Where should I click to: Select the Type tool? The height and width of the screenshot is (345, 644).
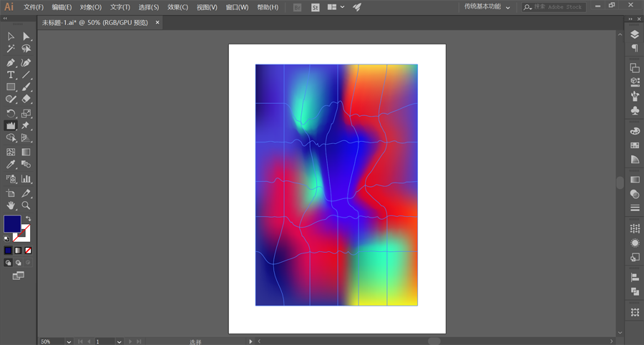[x=11, y=74]
